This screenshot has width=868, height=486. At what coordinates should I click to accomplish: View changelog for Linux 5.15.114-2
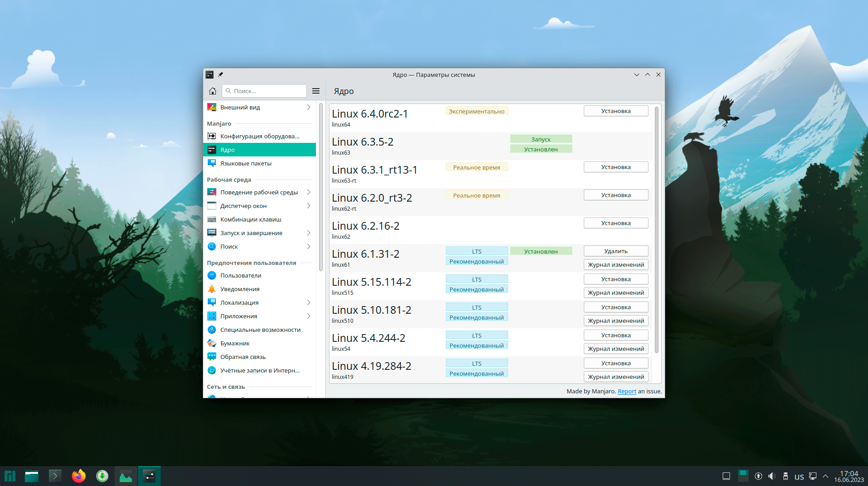[615, 293]
